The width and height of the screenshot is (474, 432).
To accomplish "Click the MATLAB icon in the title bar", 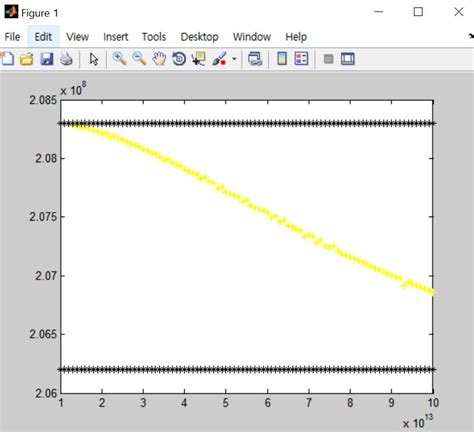I will 10,12.
